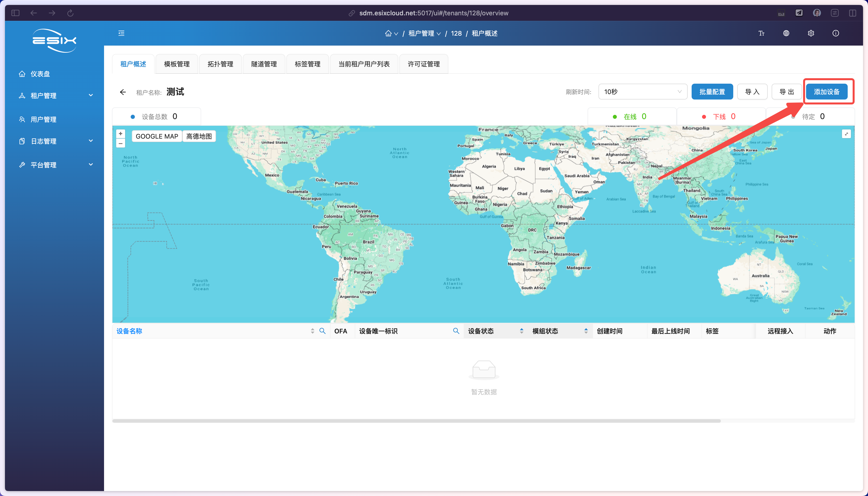
Task: Click horizontal scrollbar under device table
Action: click(x=416, y=421)
